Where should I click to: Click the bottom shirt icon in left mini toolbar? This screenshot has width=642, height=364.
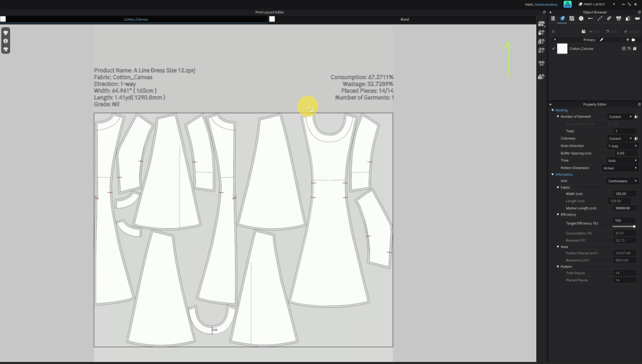pyautogui.click(x=6, y=49)
